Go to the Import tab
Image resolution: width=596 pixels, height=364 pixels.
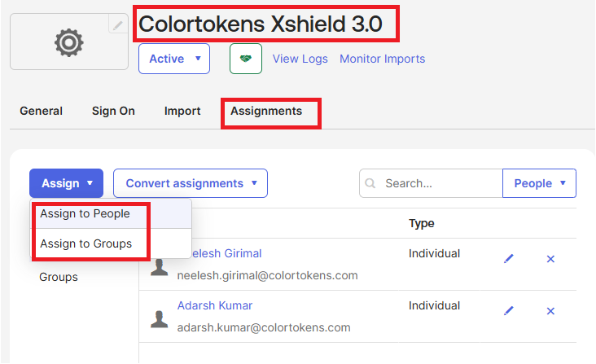tap(182, 111)
